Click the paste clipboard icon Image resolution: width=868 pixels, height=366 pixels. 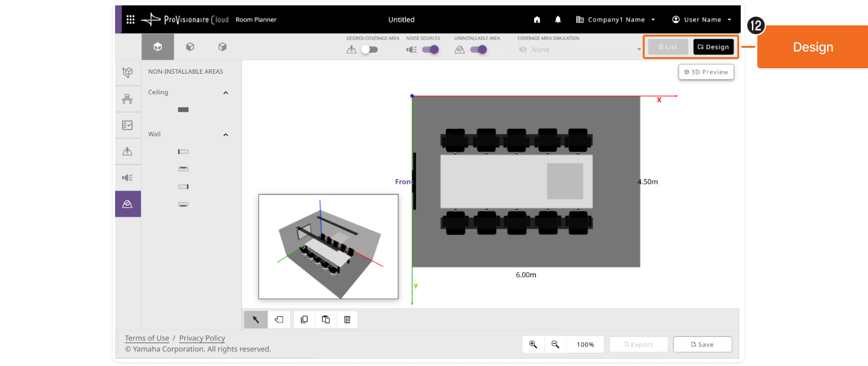pos(326,320)
